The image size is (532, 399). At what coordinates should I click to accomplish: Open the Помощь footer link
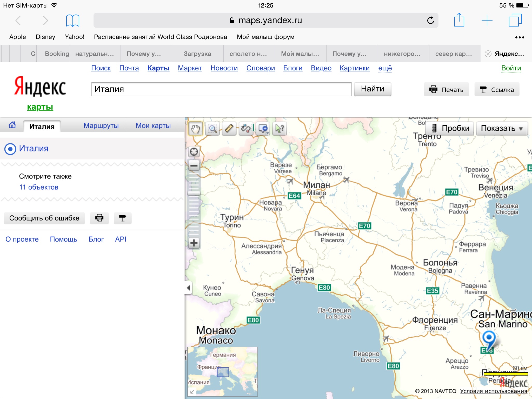coord(64,239)
